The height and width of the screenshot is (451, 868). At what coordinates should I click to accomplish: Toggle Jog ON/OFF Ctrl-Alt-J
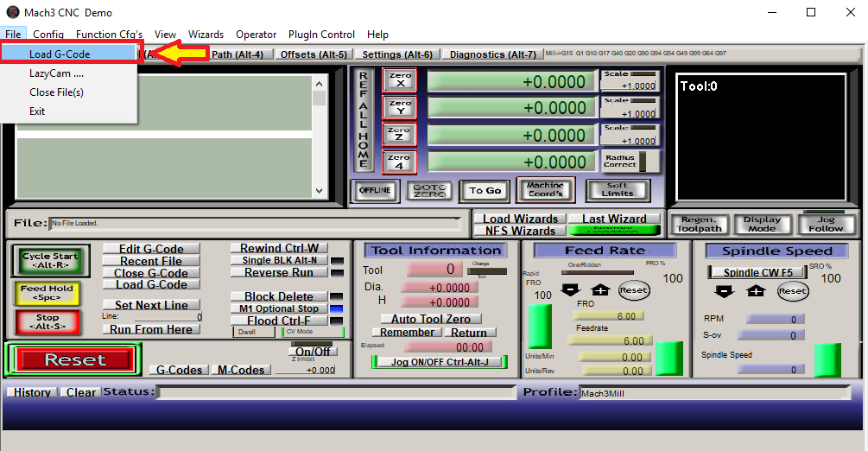[x=440, y=362]
